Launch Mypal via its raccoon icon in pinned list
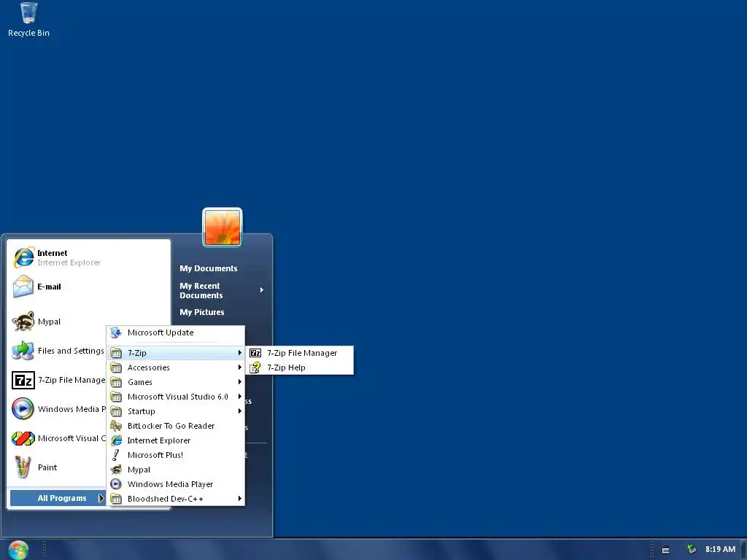Screen dimensions: 747x560 [x=23, y=322]
